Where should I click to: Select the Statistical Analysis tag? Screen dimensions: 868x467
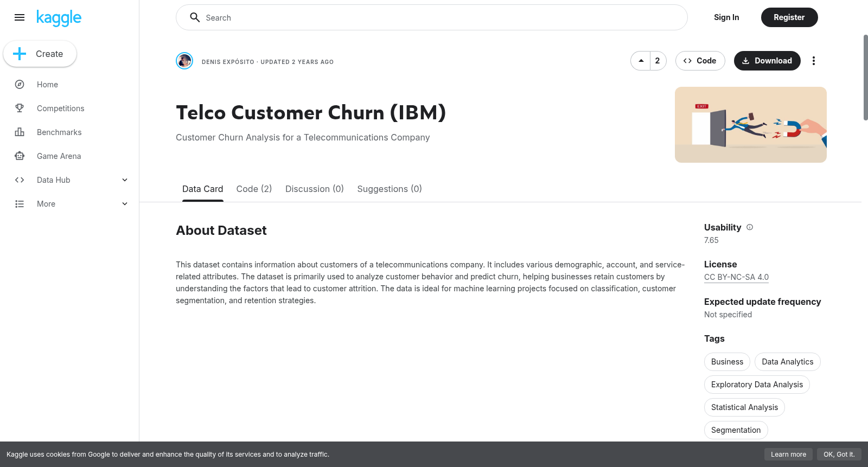point(744,407)
